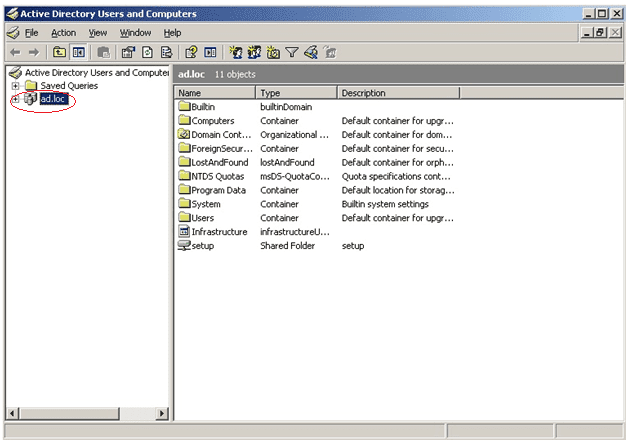Image resolution: width=629 pixels, height=442 pixels.
Task: Select Saved Queries in the tree
Action: 69,86
